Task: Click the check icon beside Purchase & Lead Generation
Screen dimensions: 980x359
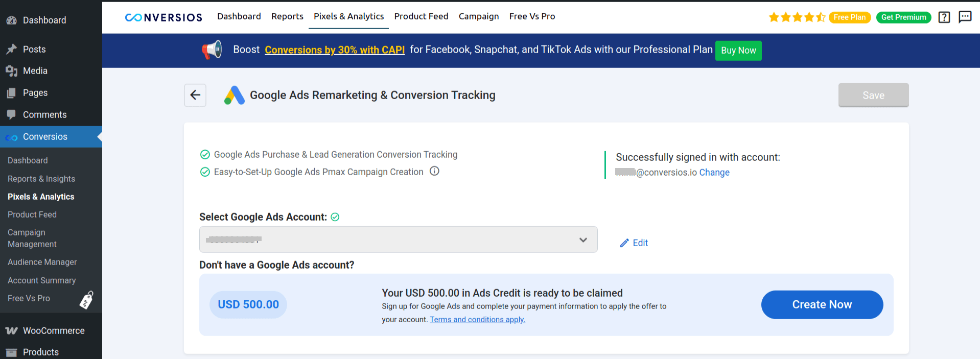Action: pos(205,155)
